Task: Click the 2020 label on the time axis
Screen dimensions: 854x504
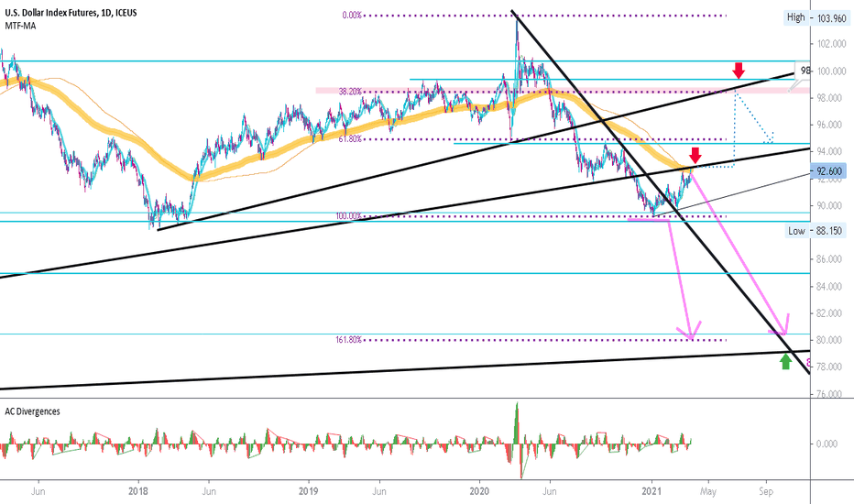Action: click(480, 491)
